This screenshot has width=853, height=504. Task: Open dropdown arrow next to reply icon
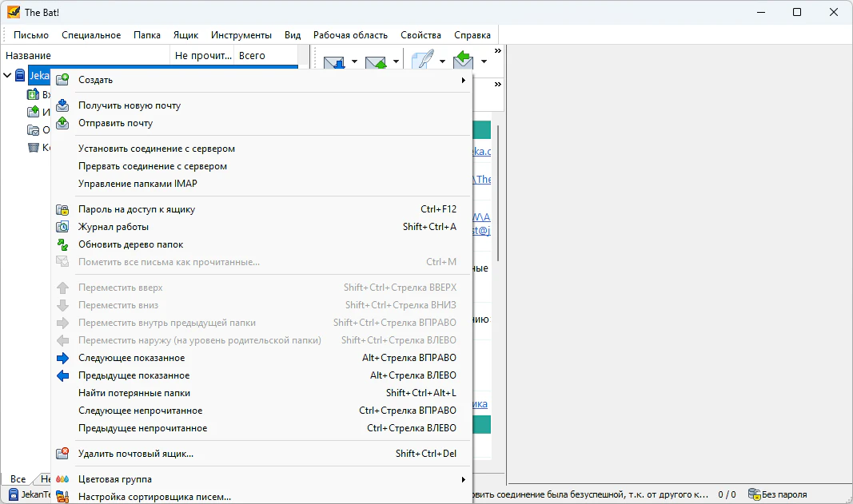click(x=484, y=62)
